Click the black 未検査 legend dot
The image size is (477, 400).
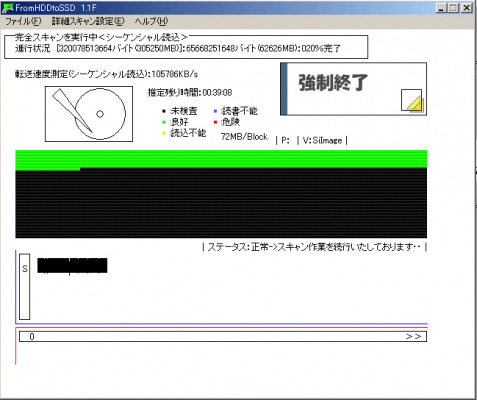click(x=164, y=111)
